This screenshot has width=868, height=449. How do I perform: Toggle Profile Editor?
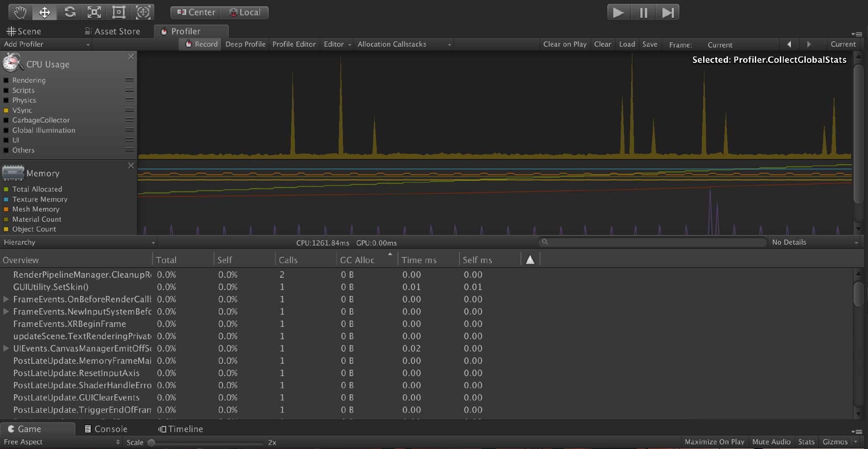tap(294, 44)
